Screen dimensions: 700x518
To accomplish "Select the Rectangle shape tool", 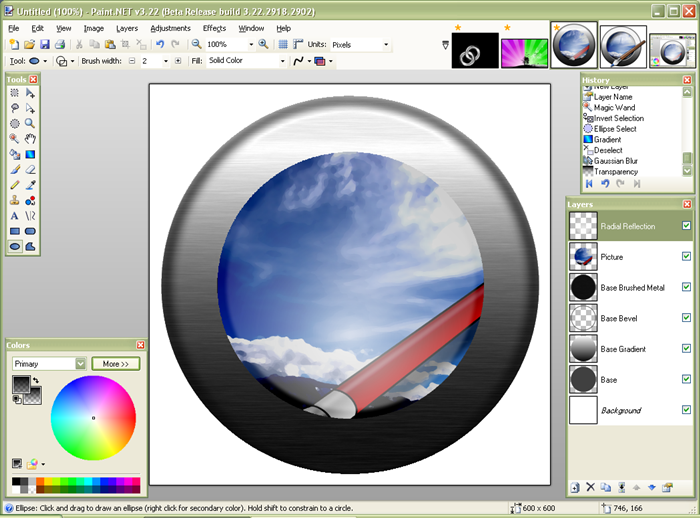I will (x=15, y=231).
